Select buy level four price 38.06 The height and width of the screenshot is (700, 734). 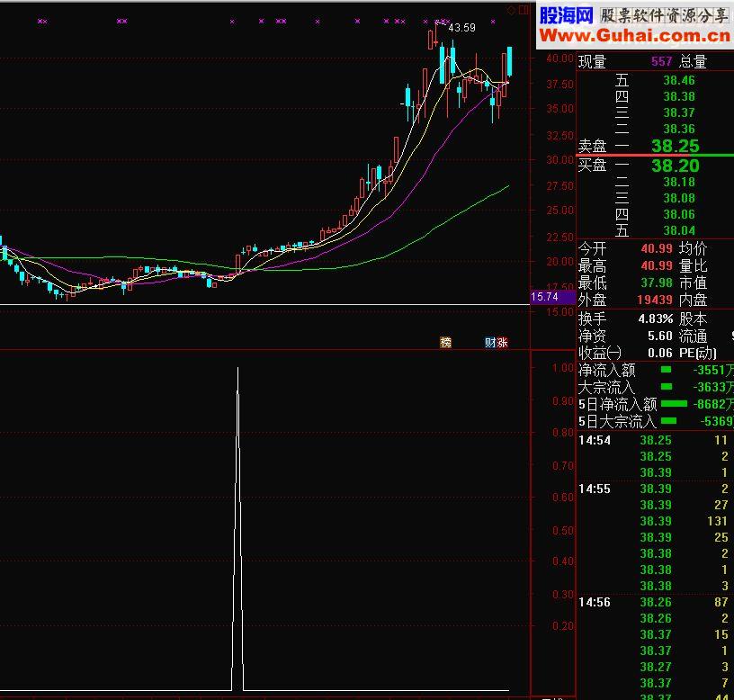[x=679, y=214]
